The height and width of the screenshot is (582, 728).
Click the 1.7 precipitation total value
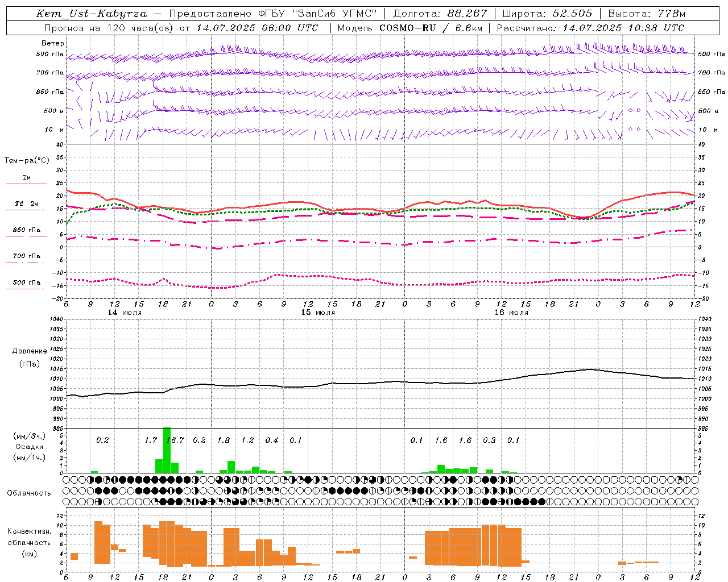click(151, 440)
